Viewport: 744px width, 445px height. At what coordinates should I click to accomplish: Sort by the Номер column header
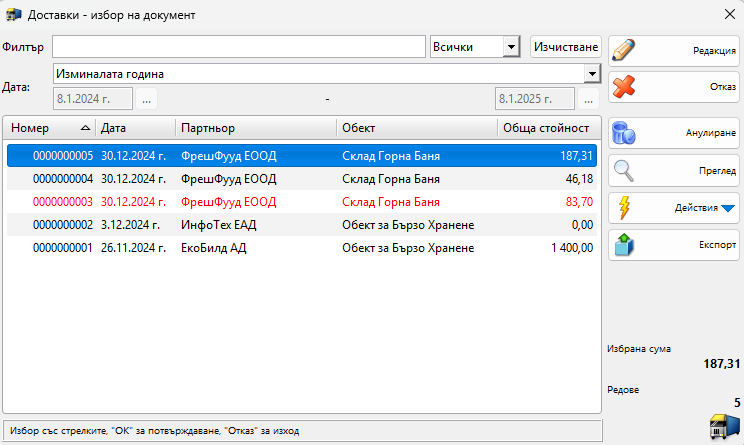point(49,128)
